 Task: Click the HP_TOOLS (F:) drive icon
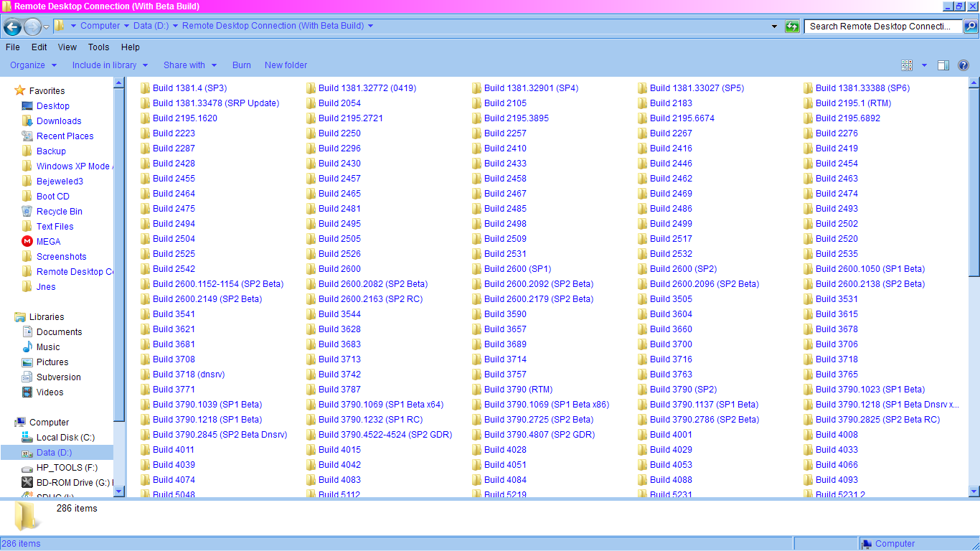coord(27,468)
